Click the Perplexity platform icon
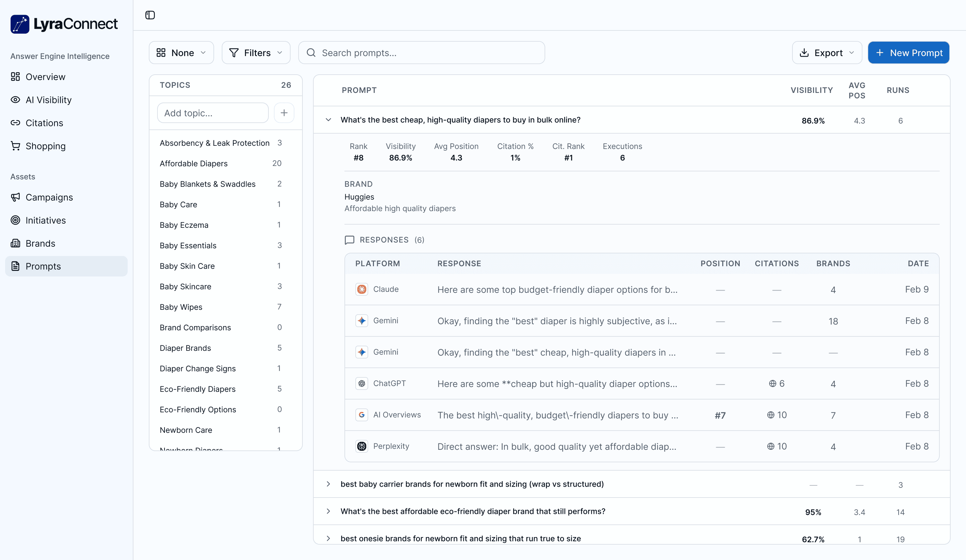Image resolution: width=966 pixels, height=560 pixels. pos(361,446)
